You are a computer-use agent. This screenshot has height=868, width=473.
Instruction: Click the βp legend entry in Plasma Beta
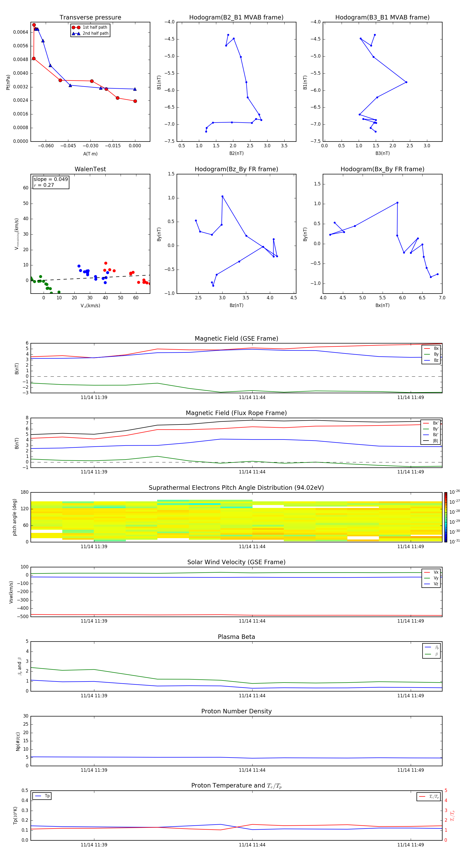[x=431, y=647]
